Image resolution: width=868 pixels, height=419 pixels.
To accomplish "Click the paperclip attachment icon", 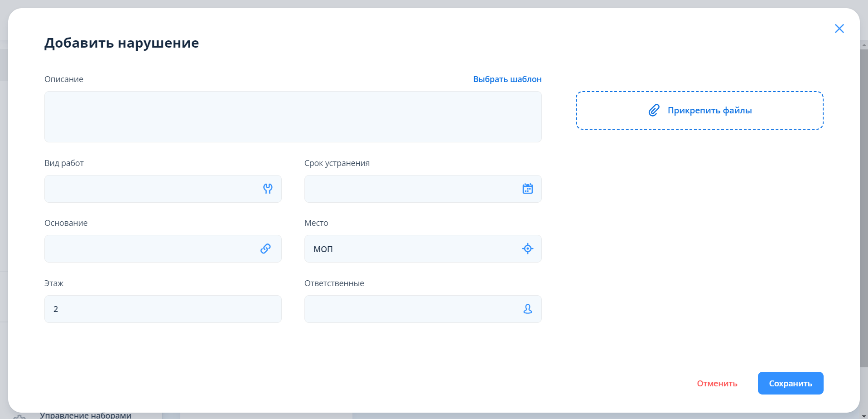I will click(x=654, y=110).
